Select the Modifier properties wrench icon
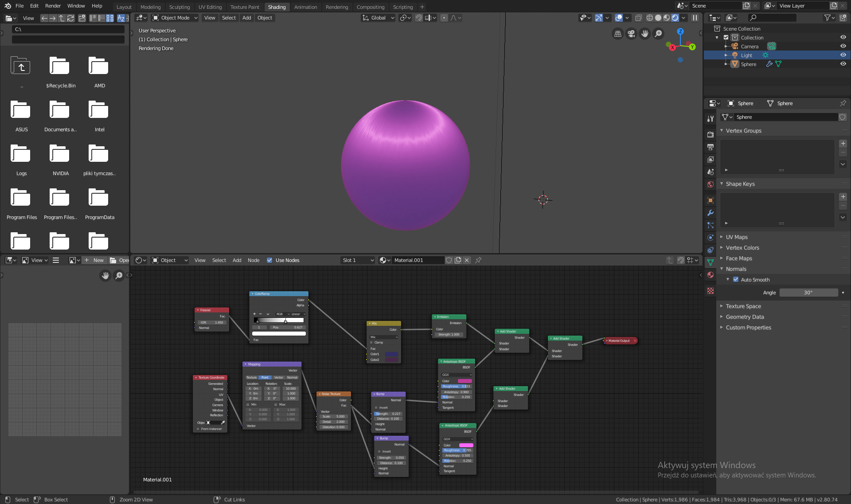The image size is (851, 504). [x=710, y=213]
